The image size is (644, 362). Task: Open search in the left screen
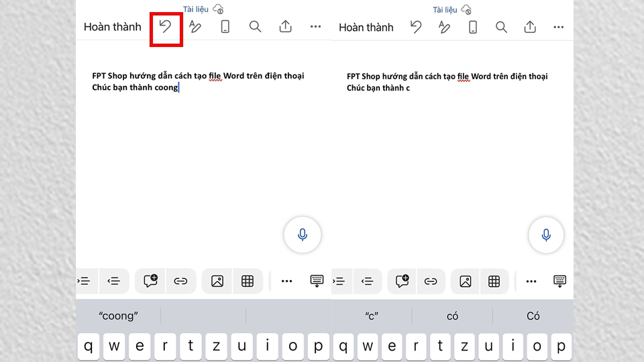(255, 27)
